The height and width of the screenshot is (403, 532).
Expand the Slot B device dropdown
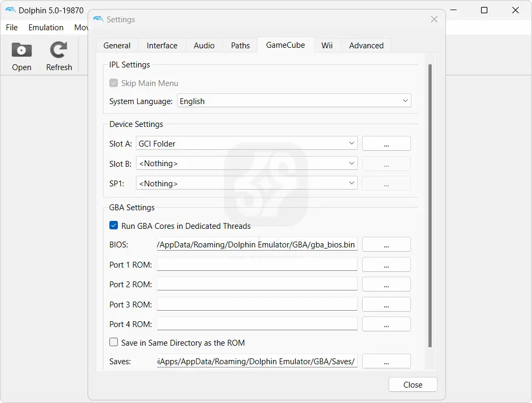[x=245, y=163]
